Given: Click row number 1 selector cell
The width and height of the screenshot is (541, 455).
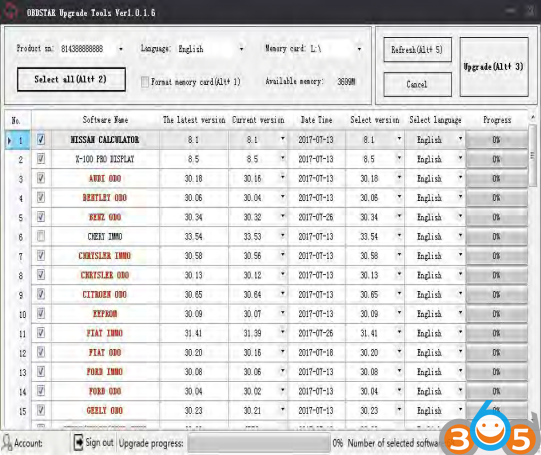Looking at the screenshot, I should (18, 140).
